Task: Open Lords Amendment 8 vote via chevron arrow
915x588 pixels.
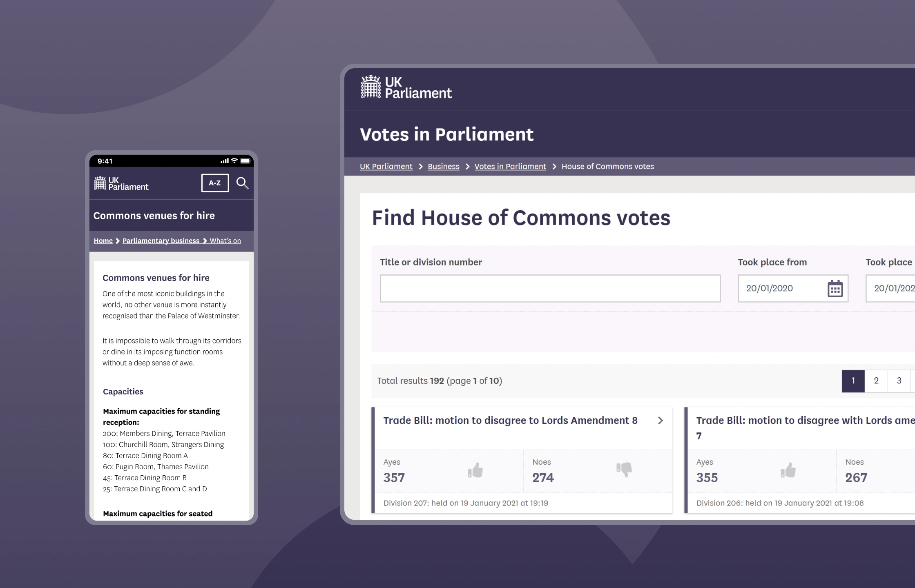Action: pos(661,421)
